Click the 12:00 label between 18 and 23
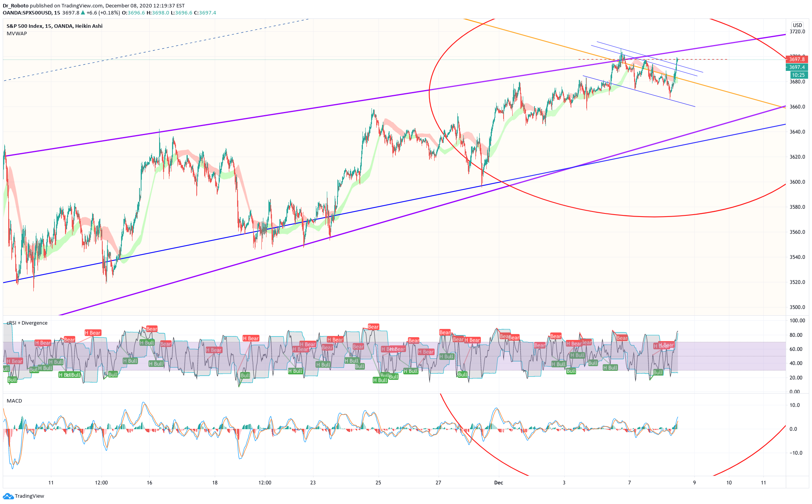This screenshot has width=812, height=504. [x=265, y=483]
